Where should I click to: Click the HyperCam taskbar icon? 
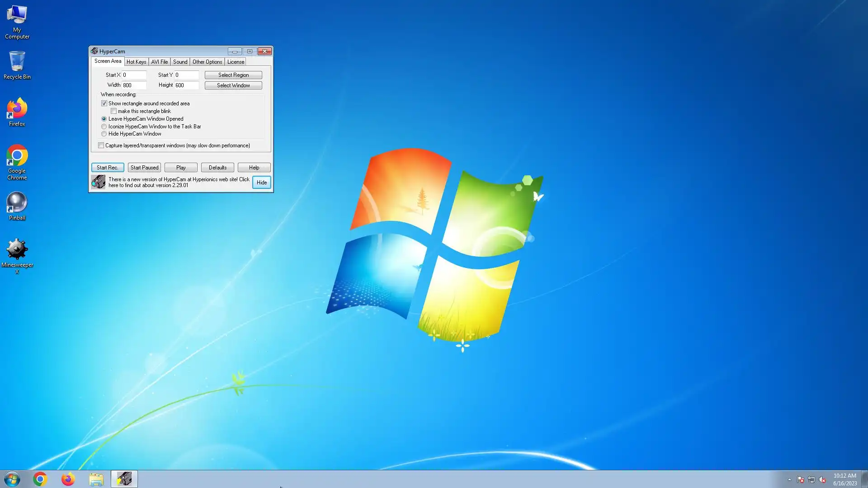pyautogui.click(x=124, y=479)
